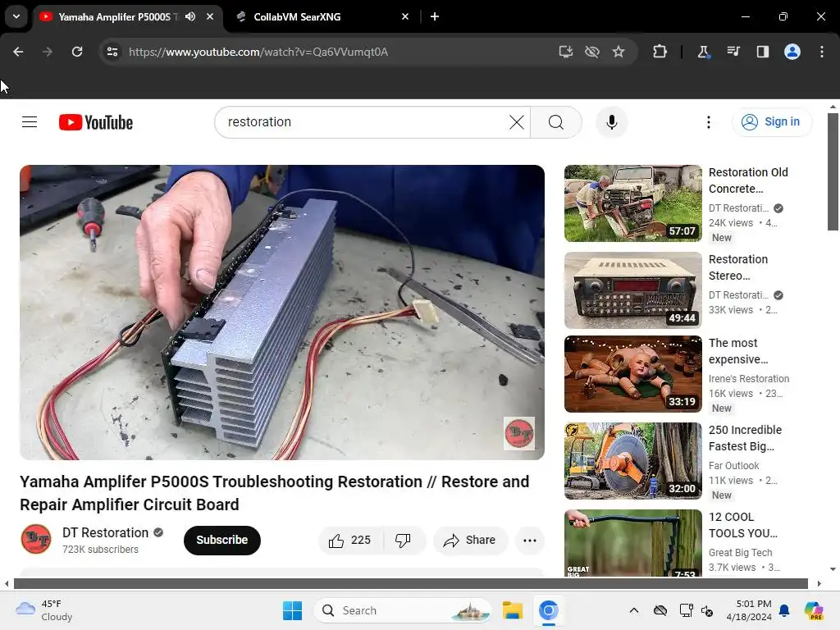
Task: Open YouTube settings three-dot menu
Action: point(708,122)
